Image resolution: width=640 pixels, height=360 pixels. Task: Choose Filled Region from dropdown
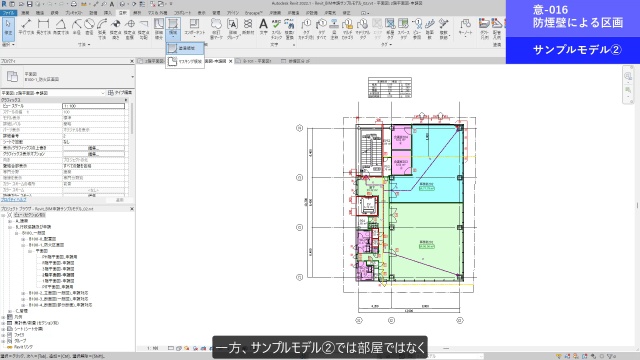pyautogui.click(x=185, y=48)
